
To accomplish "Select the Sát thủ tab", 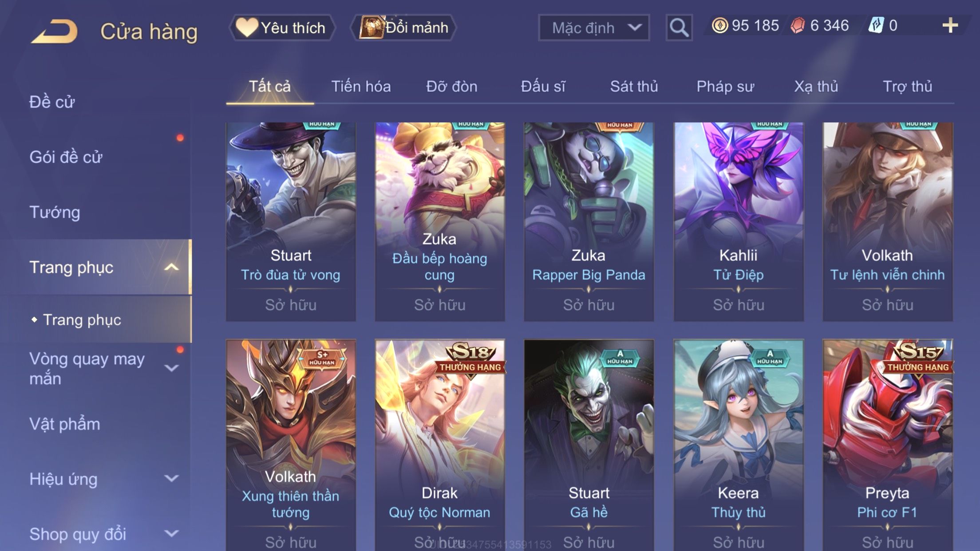I will [x=634, y=86].
